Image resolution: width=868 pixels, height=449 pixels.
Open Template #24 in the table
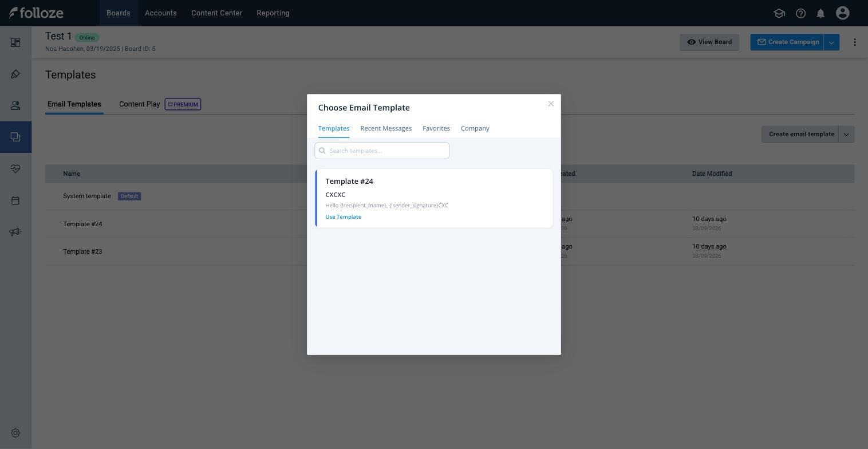(82, 224)
